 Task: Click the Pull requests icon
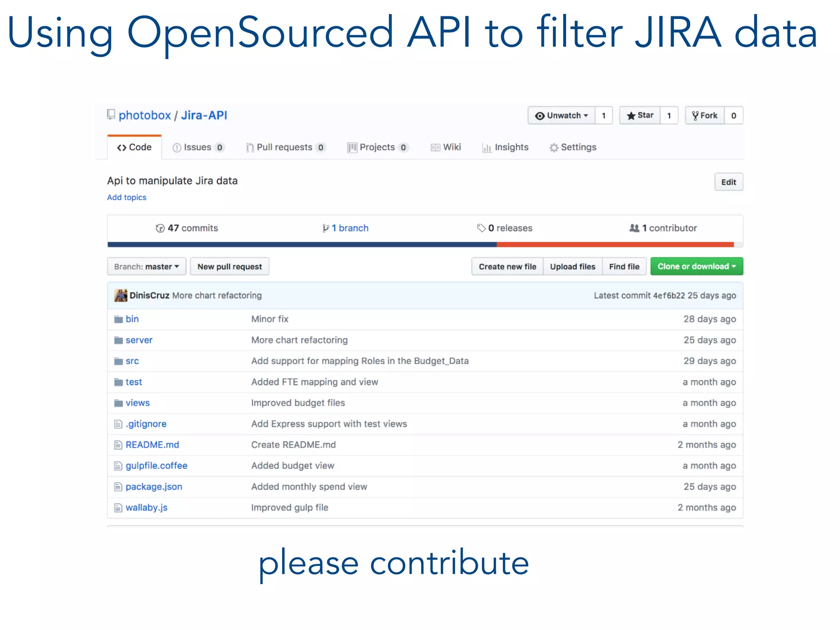coord(250,147)
